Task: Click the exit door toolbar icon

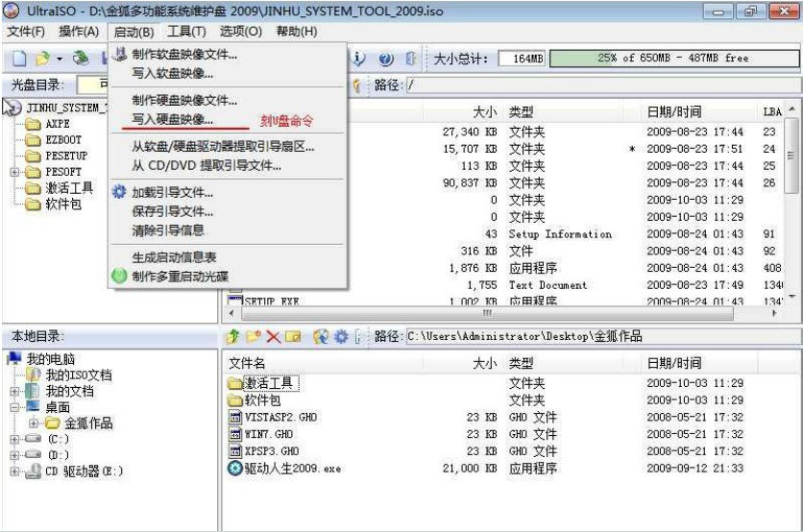Action: click(411, 59)
